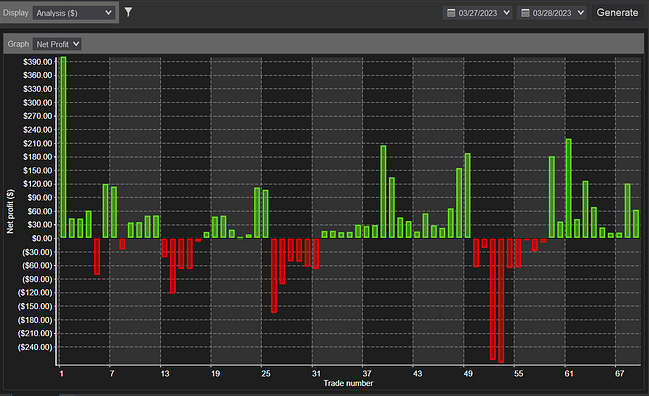This screenshot has height=396, width=649.
Task: Click trade number 67 on the x-axis
Action: (x=619, y=374)
